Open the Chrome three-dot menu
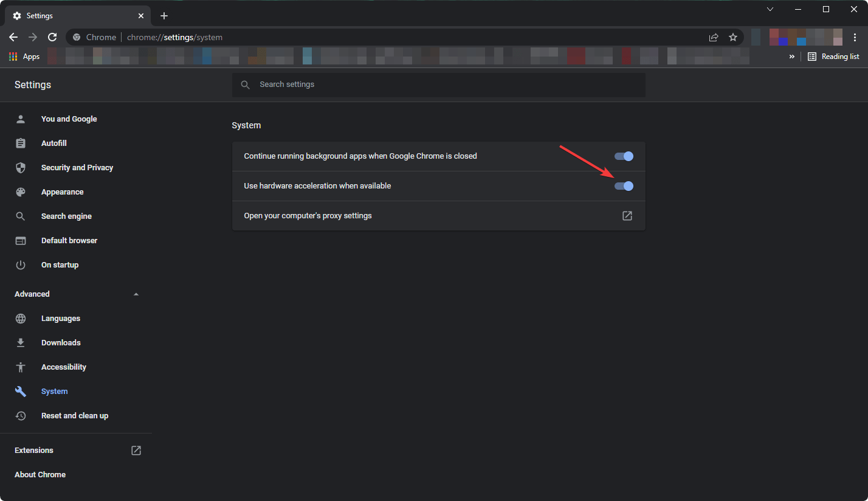This screenshot has width=868, height=501. (855, 37)
